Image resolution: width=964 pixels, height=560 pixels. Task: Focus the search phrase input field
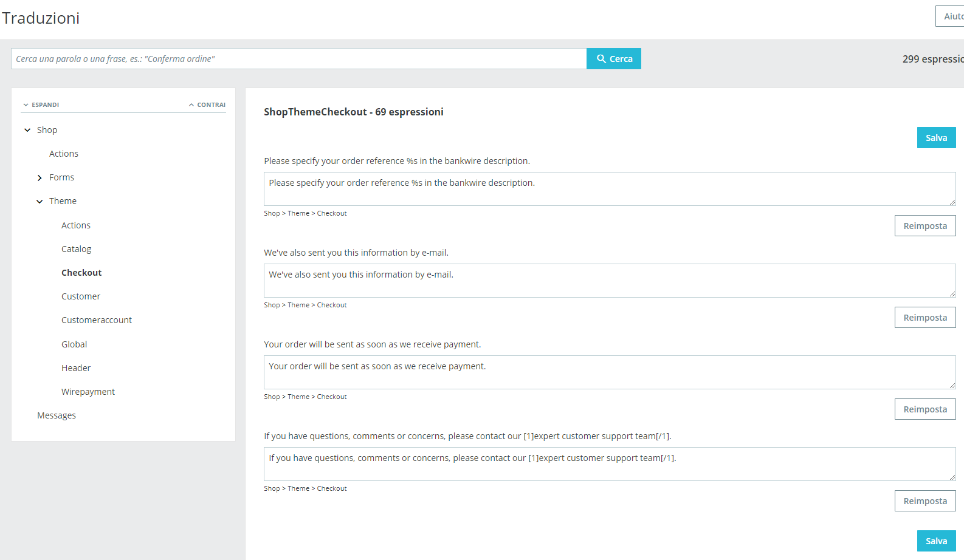298,59
